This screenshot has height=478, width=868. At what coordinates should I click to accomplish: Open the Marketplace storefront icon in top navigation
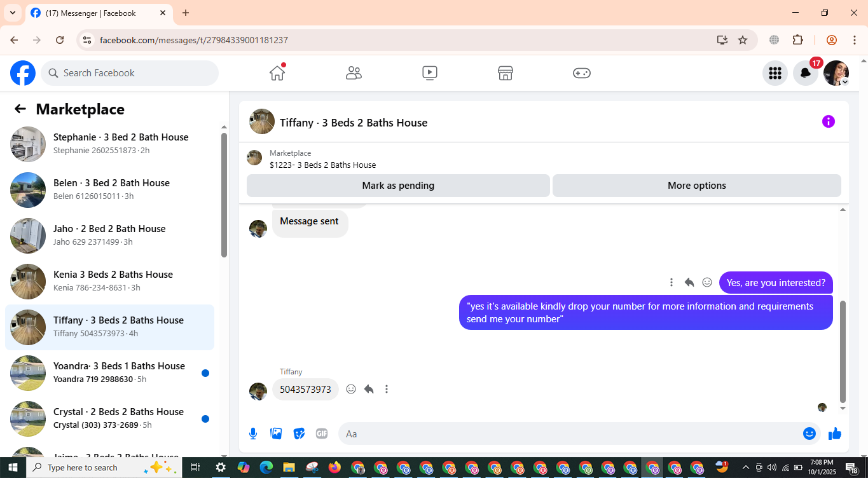[x=506, y=73]
